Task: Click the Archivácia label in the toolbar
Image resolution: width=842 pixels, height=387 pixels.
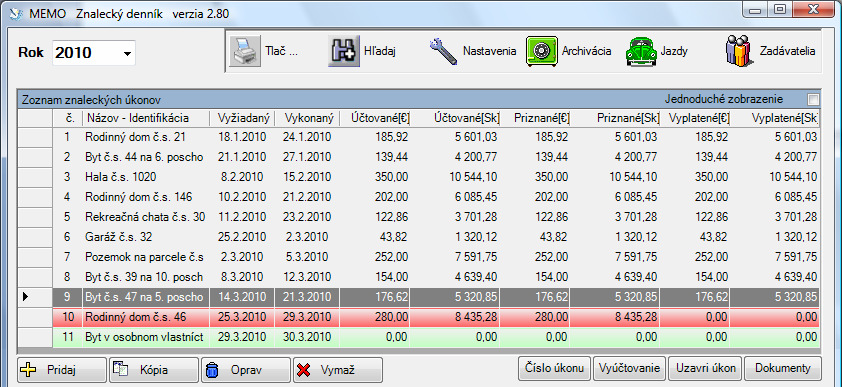Action: [x=586, y=52]
